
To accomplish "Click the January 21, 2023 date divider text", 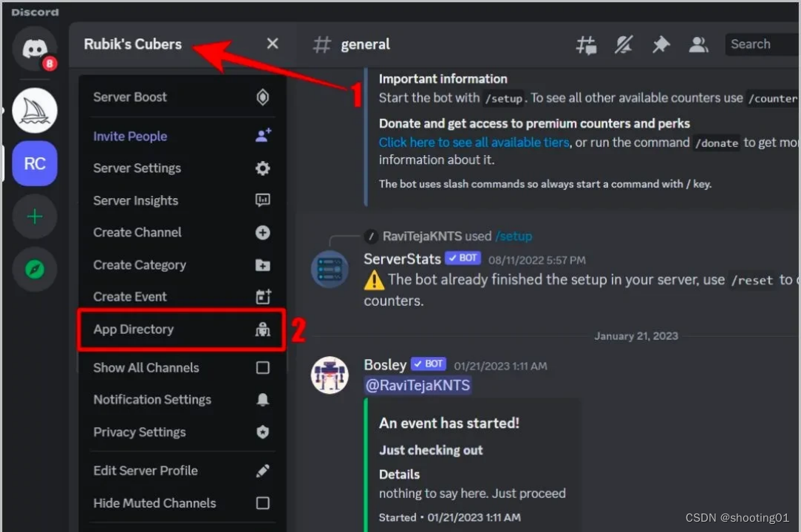I will 636,336.
